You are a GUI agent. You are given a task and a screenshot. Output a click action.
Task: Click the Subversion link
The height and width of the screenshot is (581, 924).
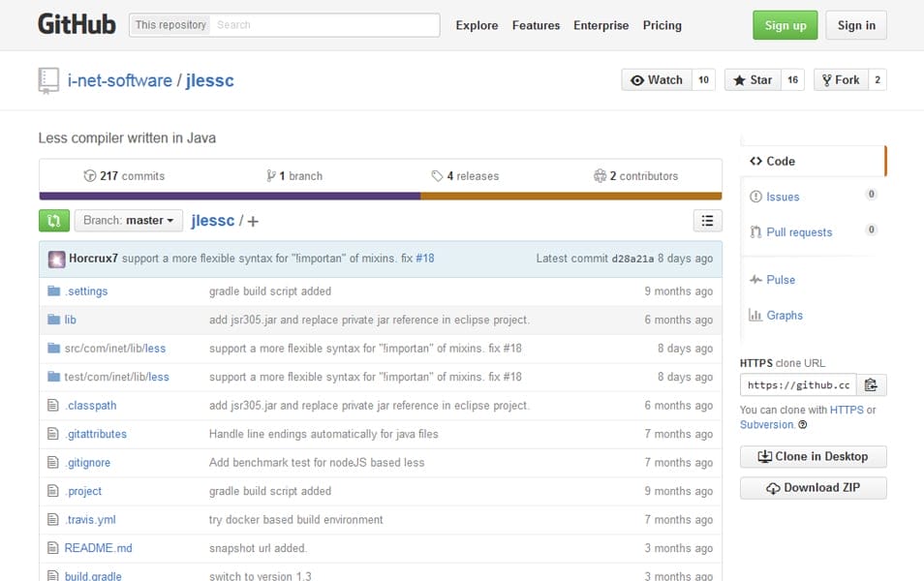pos(767,424)
